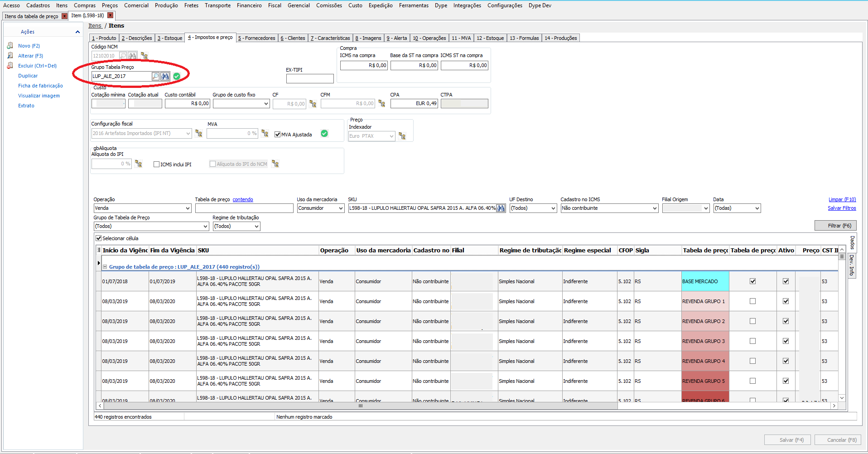This screenshot has width=868, height=454.
Task: Click the icon beside the MVA percentage field
Action: click(265, 133)
